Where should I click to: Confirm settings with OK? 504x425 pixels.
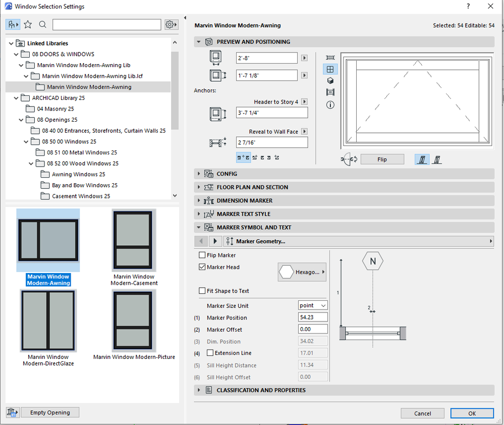pos(472,413)
